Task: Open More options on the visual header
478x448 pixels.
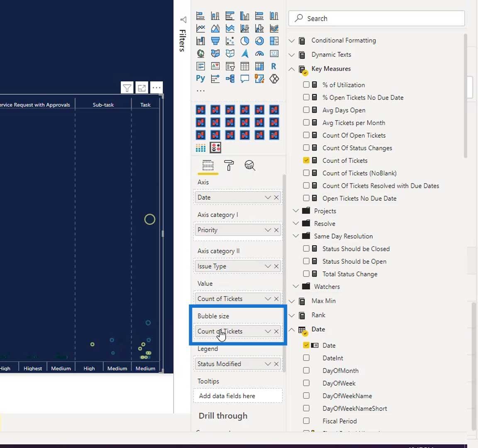Action: coord(156,88)
